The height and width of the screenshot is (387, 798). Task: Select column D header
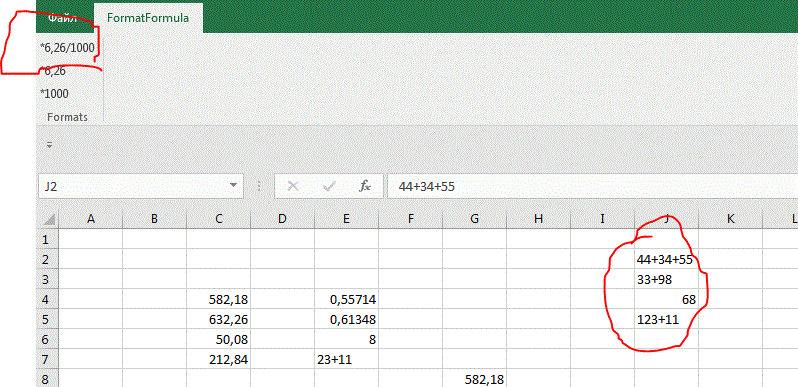point(282,219)
